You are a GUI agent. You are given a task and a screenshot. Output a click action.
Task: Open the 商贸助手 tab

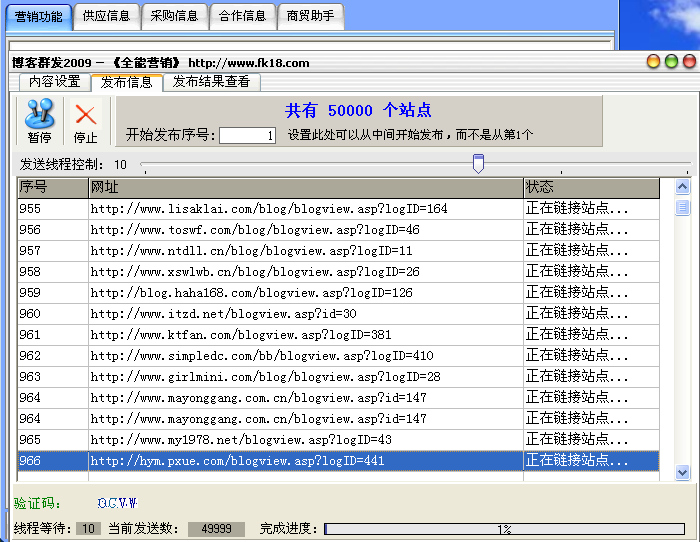coord(310,16)
